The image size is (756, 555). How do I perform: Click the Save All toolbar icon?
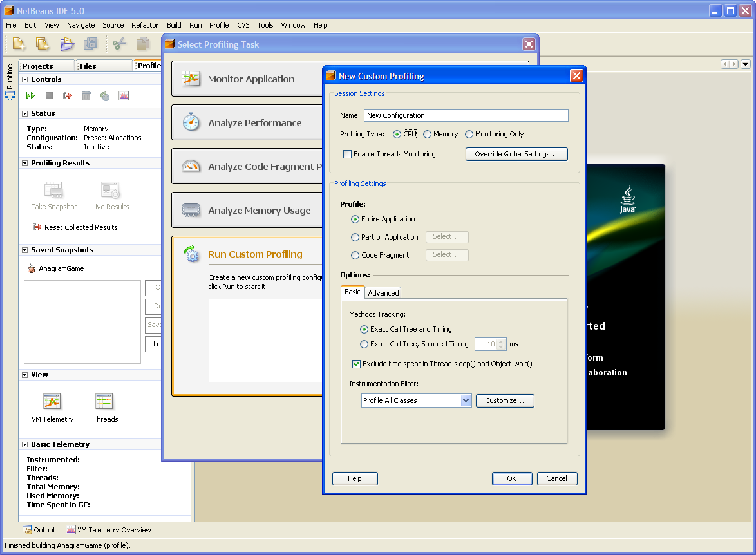click(90, 44)
